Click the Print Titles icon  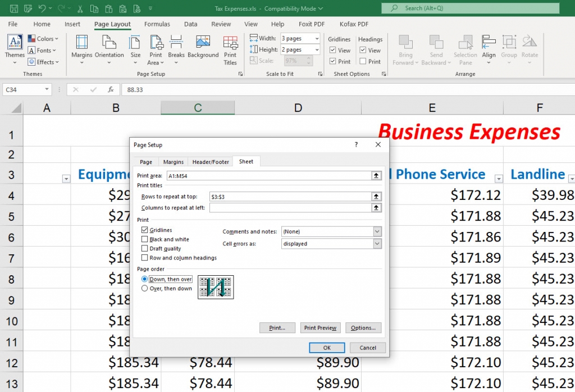[x=230, y=50]
